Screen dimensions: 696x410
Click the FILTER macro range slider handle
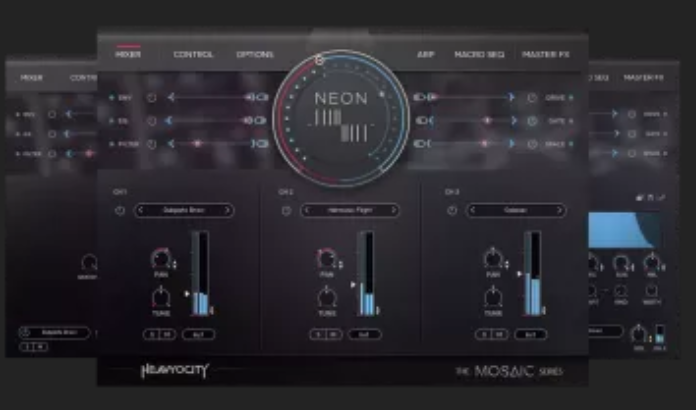coord(197,143)
